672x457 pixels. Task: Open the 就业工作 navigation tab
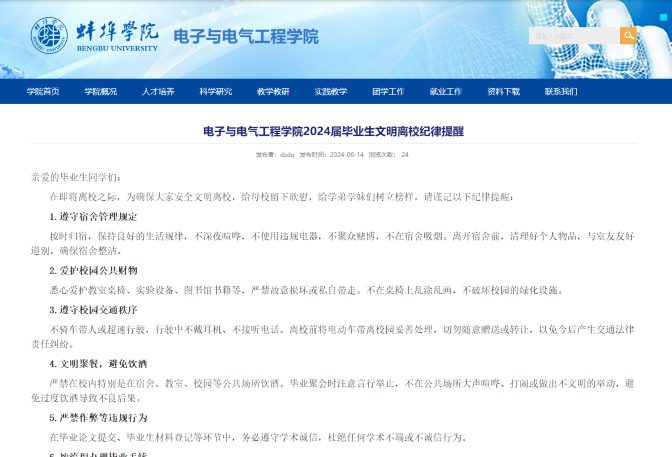pyautogui.click(x=446, y=91)
